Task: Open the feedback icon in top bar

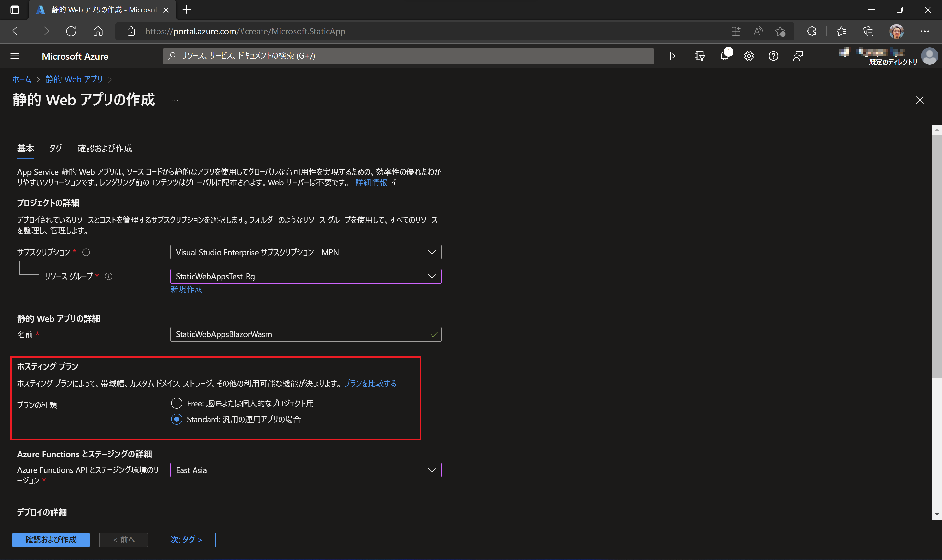Action: [x=798, y=56]
